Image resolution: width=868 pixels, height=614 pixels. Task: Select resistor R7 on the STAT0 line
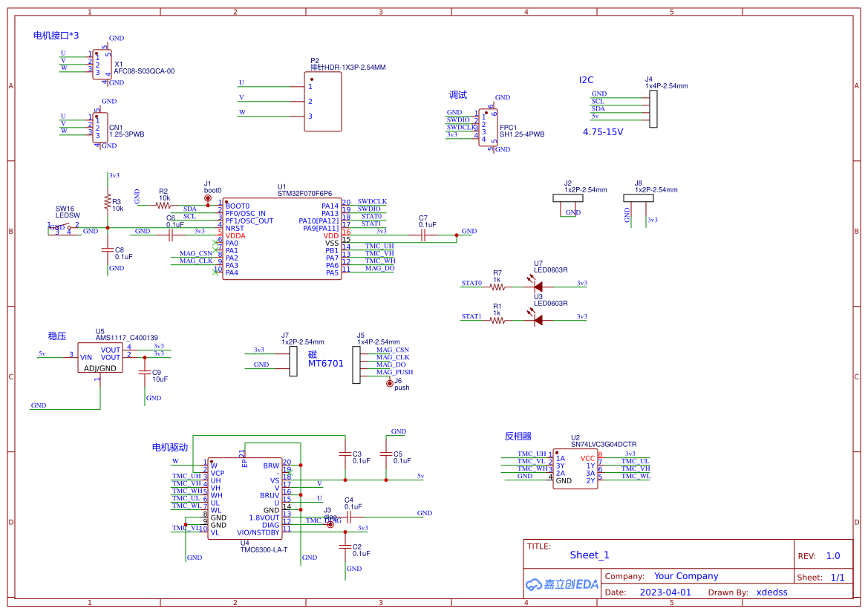click(497, 287)
